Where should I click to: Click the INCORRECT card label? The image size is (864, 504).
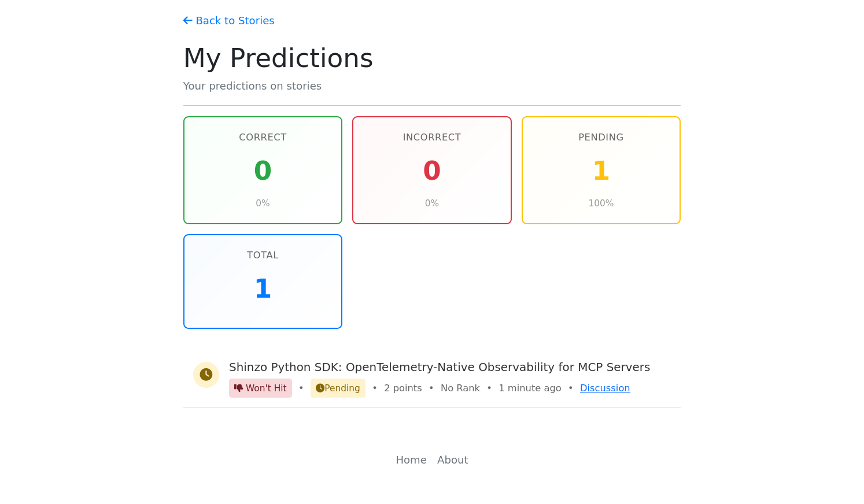[x=431, y=137]
